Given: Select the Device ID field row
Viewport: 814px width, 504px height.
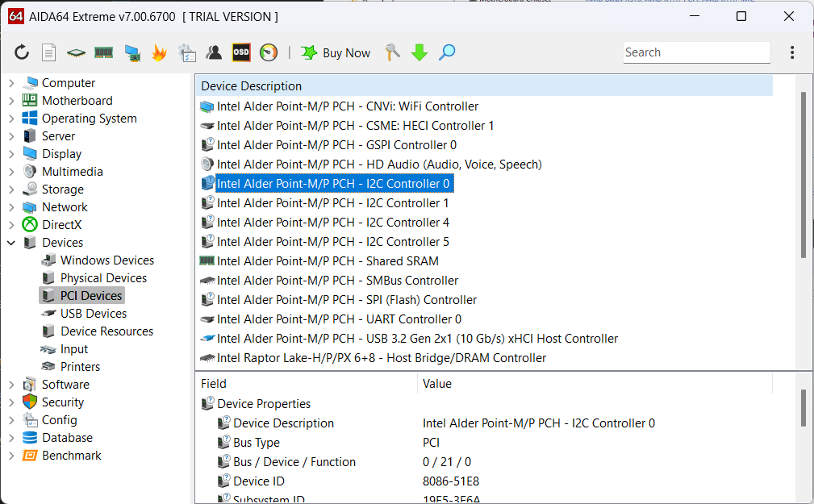Looking at the screenshot, I should click(x=258, y=481).
